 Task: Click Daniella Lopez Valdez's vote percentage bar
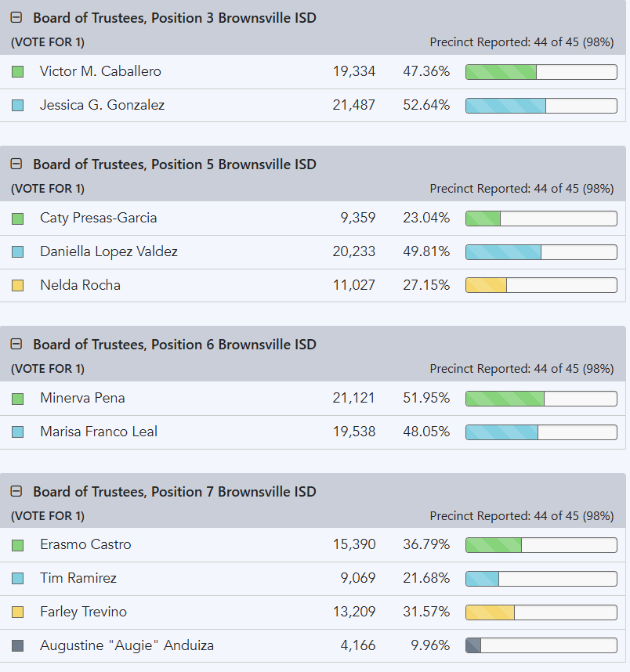click(541, 252)
